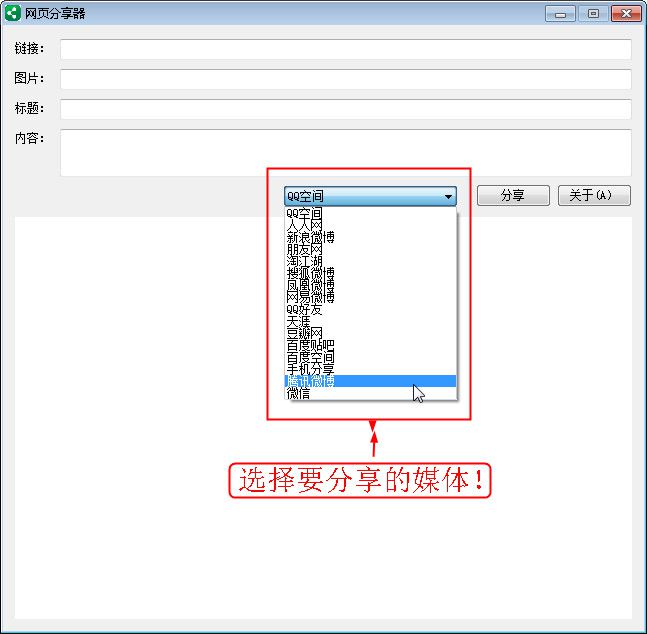Screen dimensions: 647x634
Task: Maximize the 网页分享器 window
Action: pyautogui.click(x=593, y=14)
